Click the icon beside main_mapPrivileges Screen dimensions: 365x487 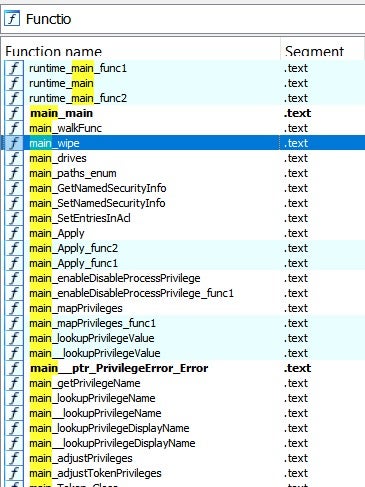[x=14, y=308]
